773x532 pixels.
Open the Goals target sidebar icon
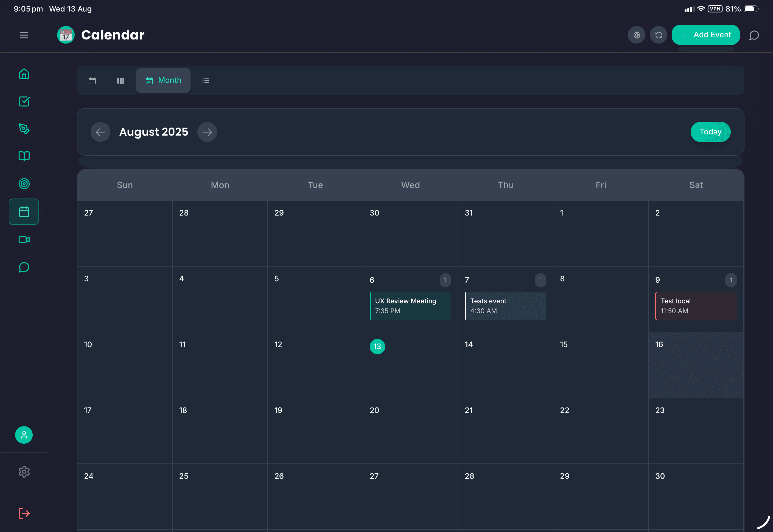(x=24, y=183)
